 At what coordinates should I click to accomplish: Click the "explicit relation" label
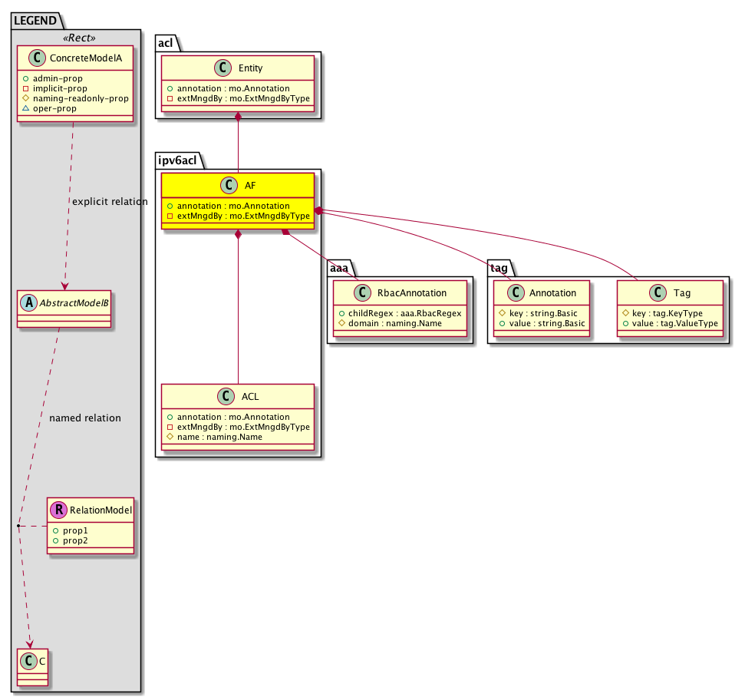point(110,202)
